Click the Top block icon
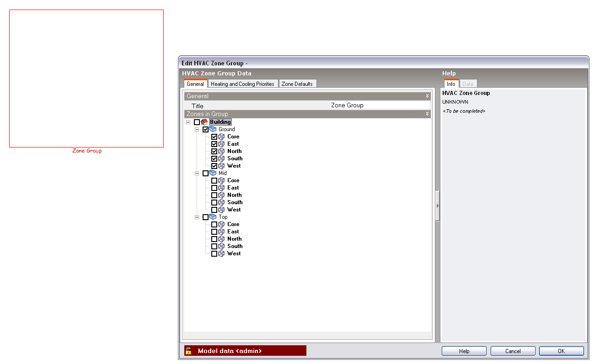 213,217
